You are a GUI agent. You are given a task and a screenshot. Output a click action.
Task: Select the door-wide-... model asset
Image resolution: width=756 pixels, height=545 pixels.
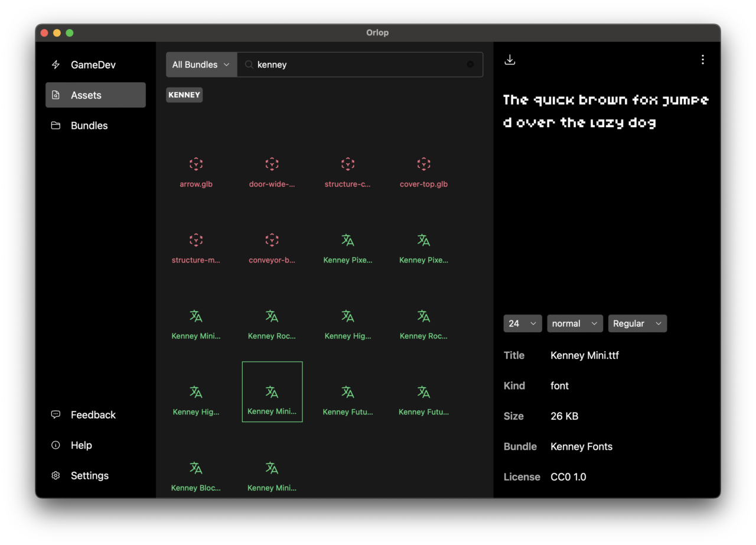pyautogui.click(x=272, y=171)
